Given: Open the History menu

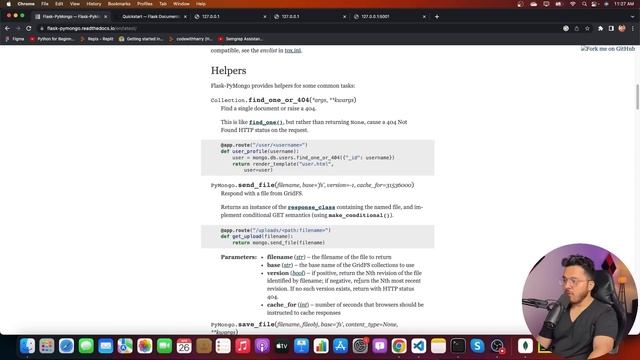Looking at the screenshot, I should [93, 4].
